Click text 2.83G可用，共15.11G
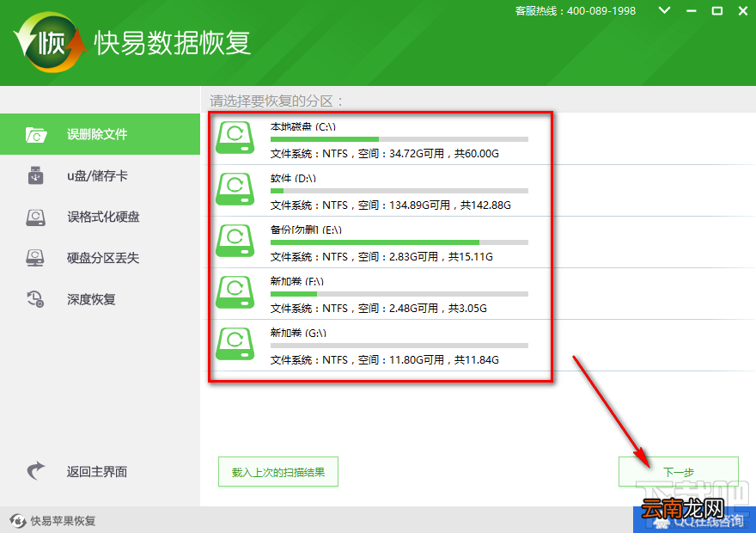This screenshot has width=756, height=533. [x=441, y=256]
